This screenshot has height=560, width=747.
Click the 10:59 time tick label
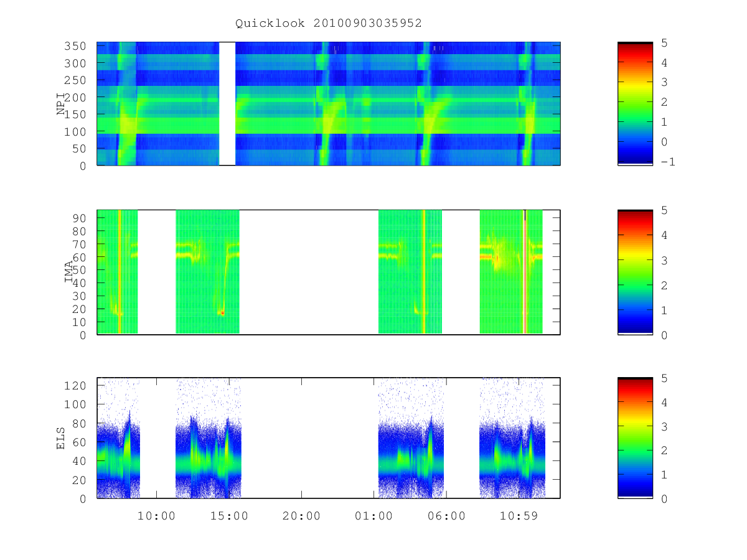519,516
